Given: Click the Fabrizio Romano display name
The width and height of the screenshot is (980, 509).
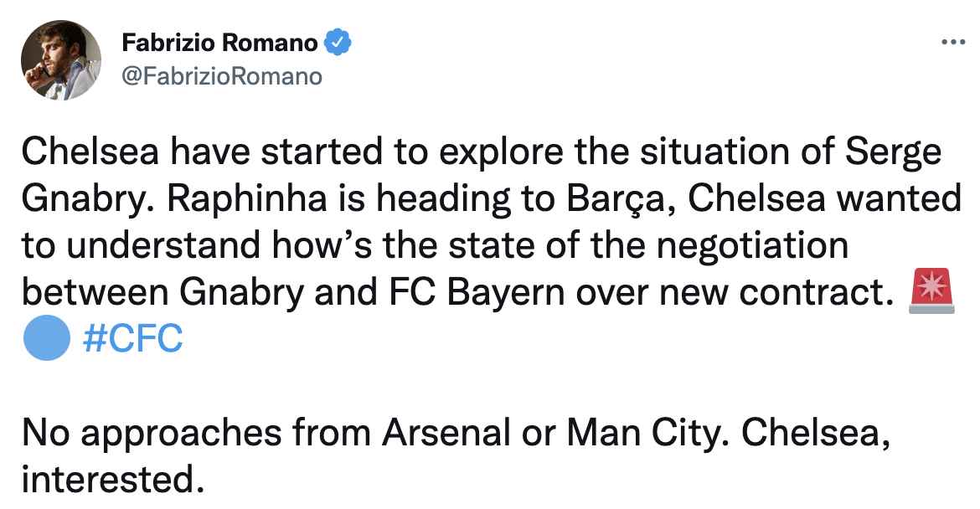Looking at the screenshot, I should (219, 42).
